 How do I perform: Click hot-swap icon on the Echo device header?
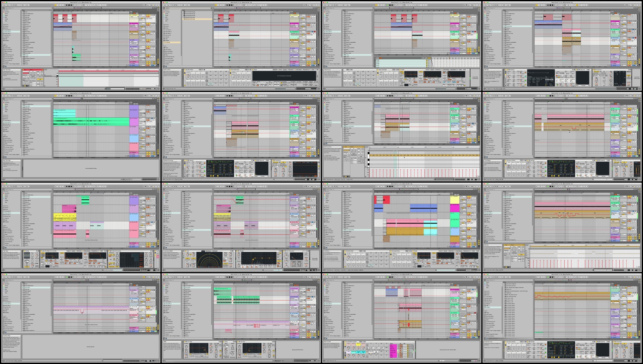[231, 251]
